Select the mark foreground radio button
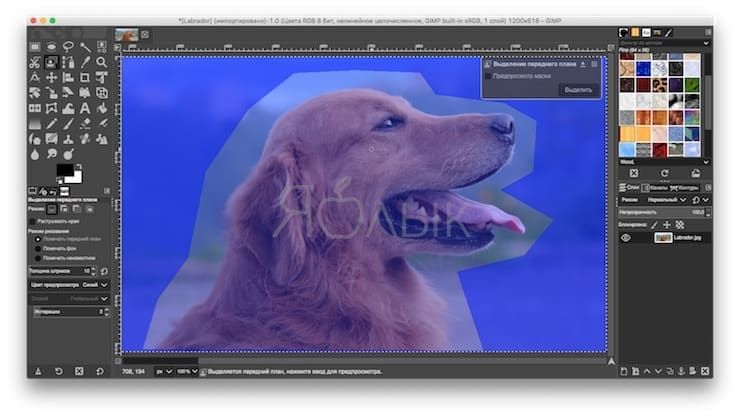This screenshot has height=417, width=740. click(x=38, y=239)
